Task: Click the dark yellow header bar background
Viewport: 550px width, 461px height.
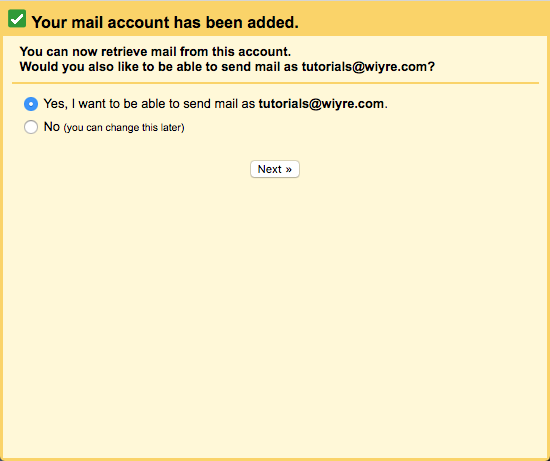Action: click(421, 19)
